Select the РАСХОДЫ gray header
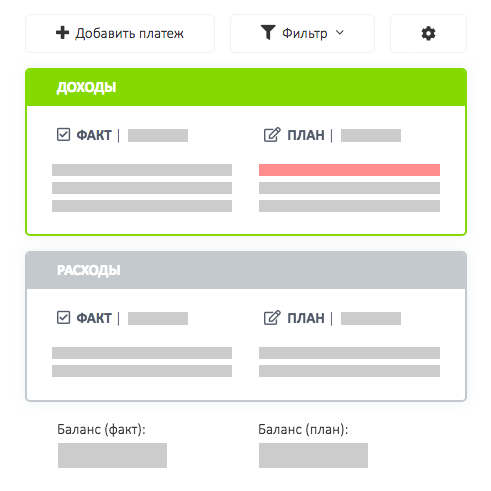 point(246,270)
